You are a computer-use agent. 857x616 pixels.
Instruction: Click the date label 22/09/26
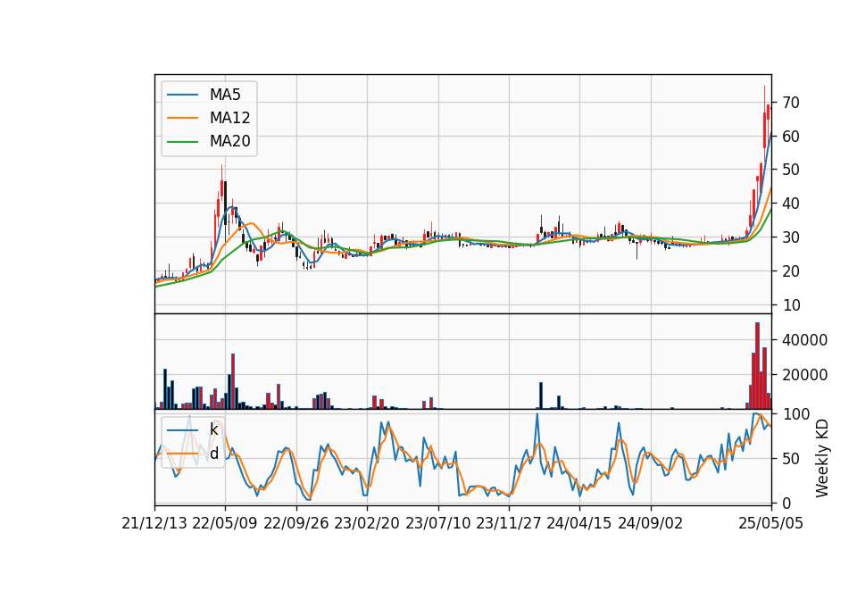tap(295, 523)
